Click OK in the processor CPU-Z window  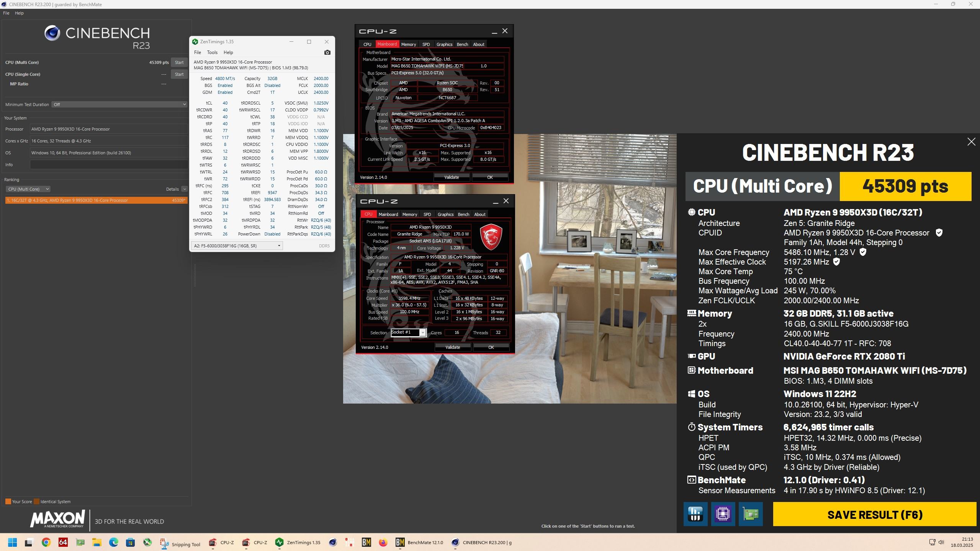tap(491, 347)
